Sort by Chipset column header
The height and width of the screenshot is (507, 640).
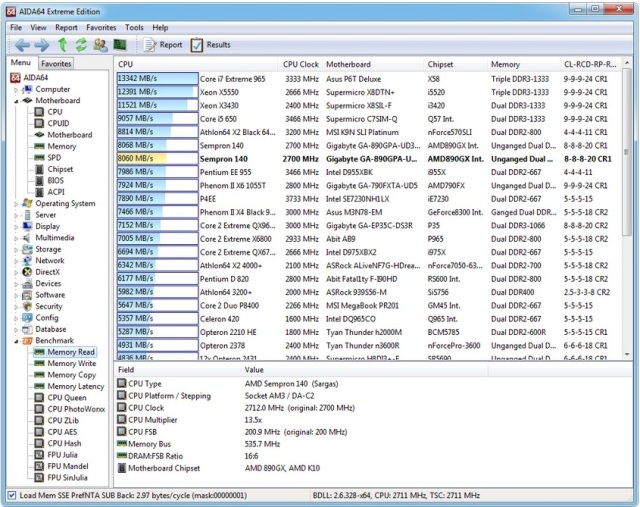tap(456, 64)
